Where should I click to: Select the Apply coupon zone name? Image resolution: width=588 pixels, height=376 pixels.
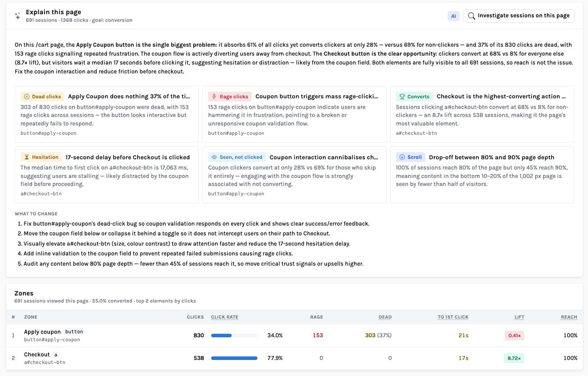(x=42, y=332)
